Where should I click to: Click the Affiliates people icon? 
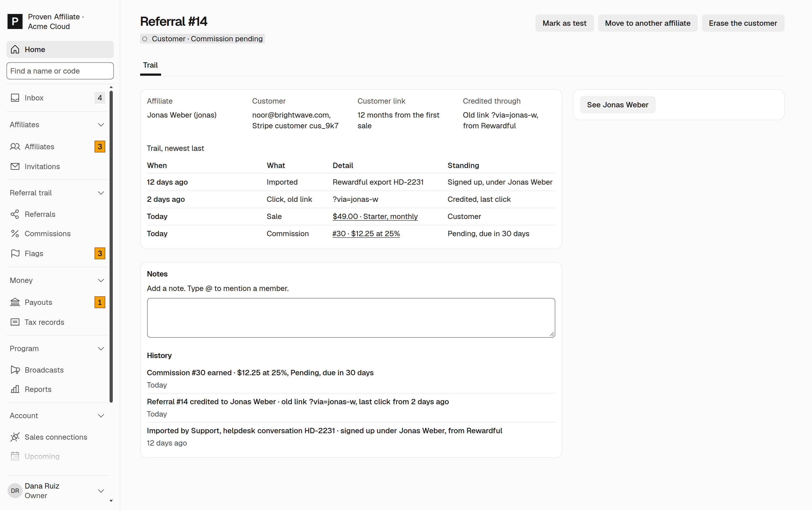click(15, 147)
